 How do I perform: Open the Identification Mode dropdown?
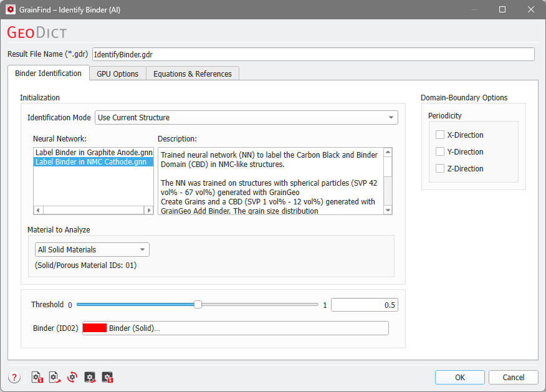pyautogui.click(x=246, y=118)
